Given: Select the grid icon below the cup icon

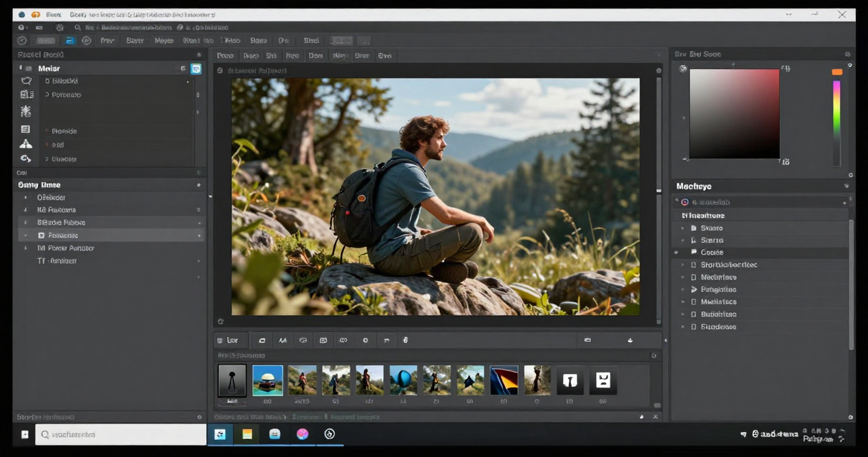Looking at the screenshot, I should [26, 94].
